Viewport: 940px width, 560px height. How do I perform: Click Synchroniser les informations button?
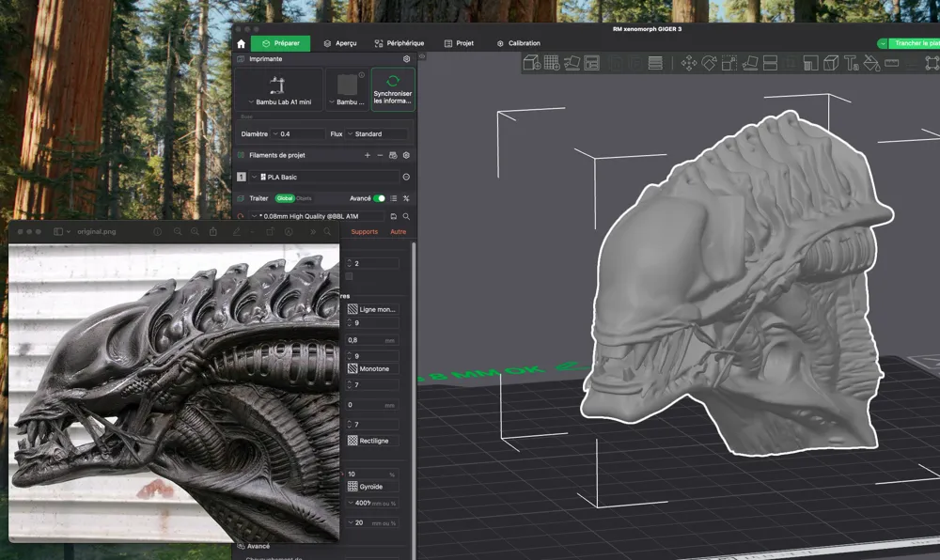tap(393, 89)
